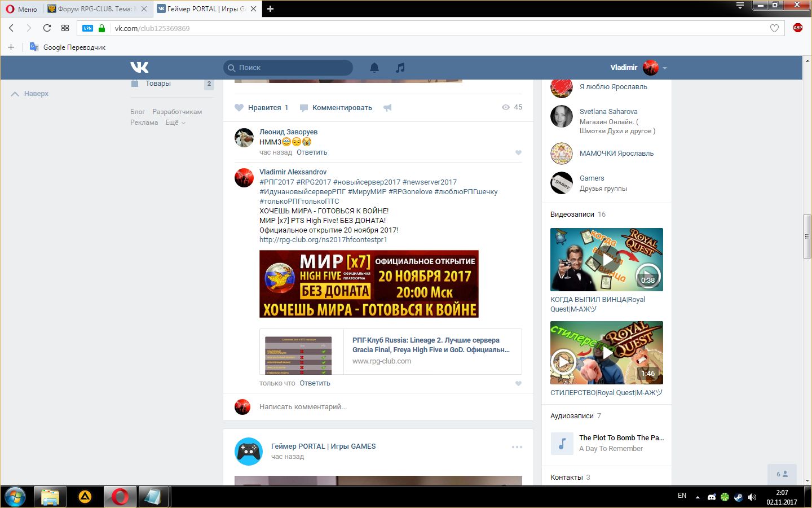The image size is (812, 508).
Task: Open the friends online chat widget
Action: pyautogui.click(x=782, y=474)
